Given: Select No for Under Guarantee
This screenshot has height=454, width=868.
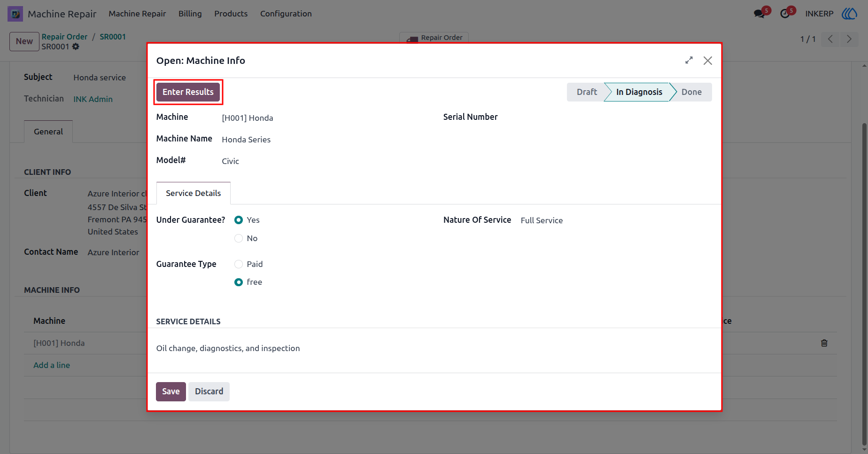Looking at the screenshot, I should tap(239, 238).
